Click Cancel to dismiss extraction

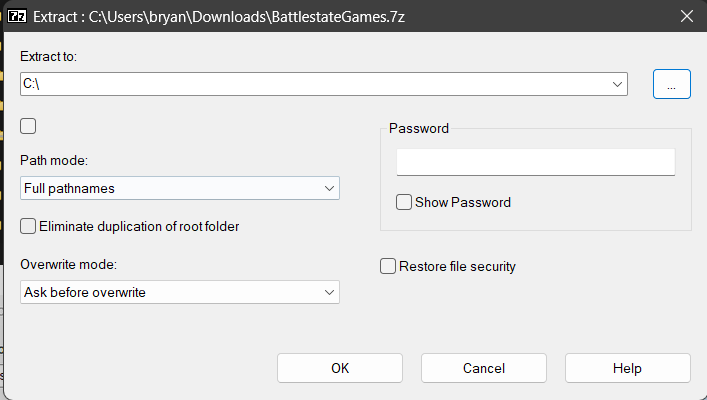tap(484, 368)
